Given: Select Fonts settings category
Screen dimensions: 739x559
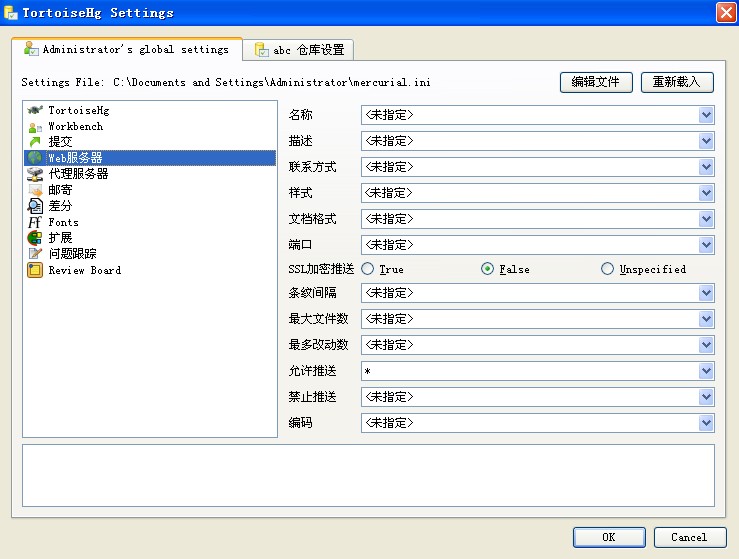Looking at the screenshot, I should [150, 222].
